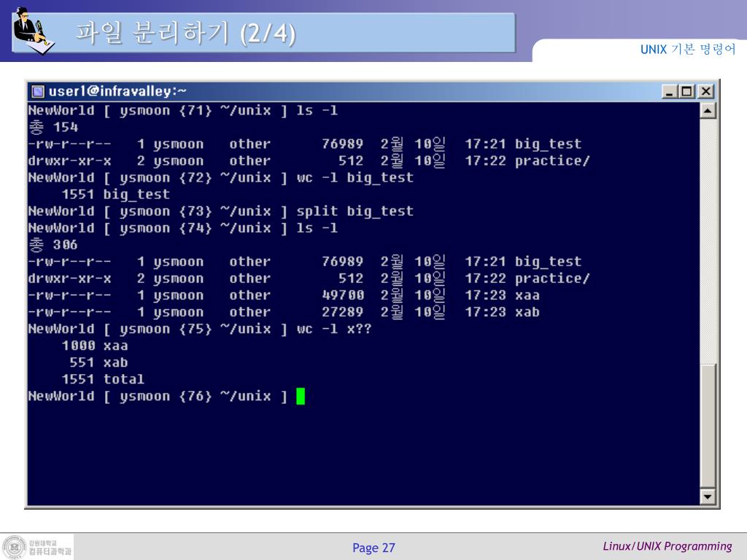The height and width of the screenshot is (560, 747).
Task: Click the '1551 big_test' output line
Action: (116, 195)
